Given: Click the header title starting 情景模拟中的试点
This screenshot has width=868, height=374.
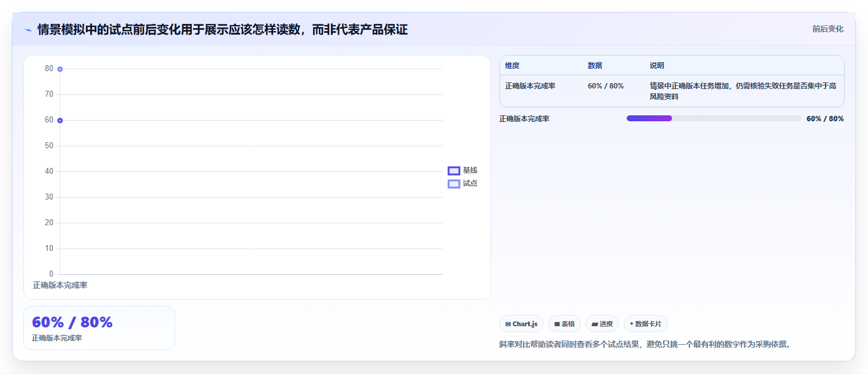Looking at the screenshot, I should (x=222, y=30).
